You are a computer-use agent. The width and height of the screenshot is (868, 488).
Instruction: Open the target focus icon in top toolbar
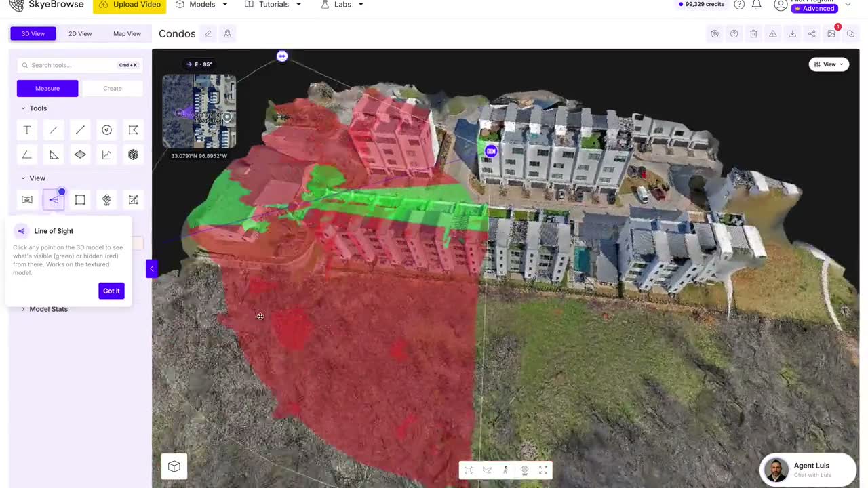point(715,34)
